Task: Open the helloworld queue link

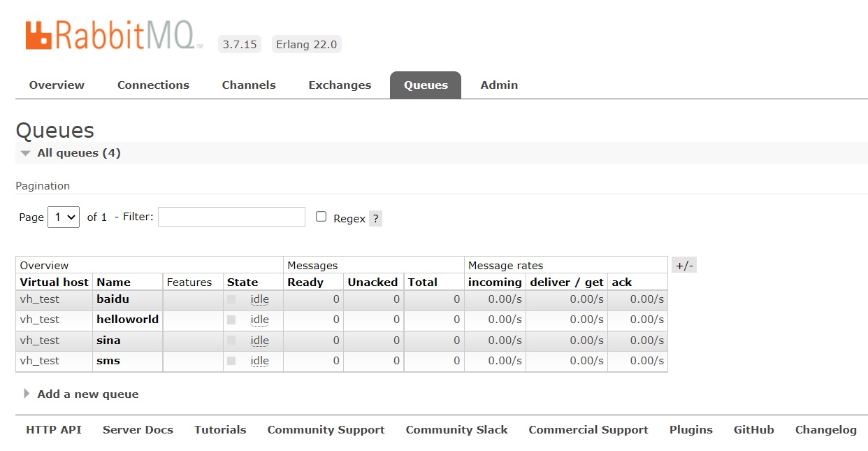Action: [x=128, y=320]
